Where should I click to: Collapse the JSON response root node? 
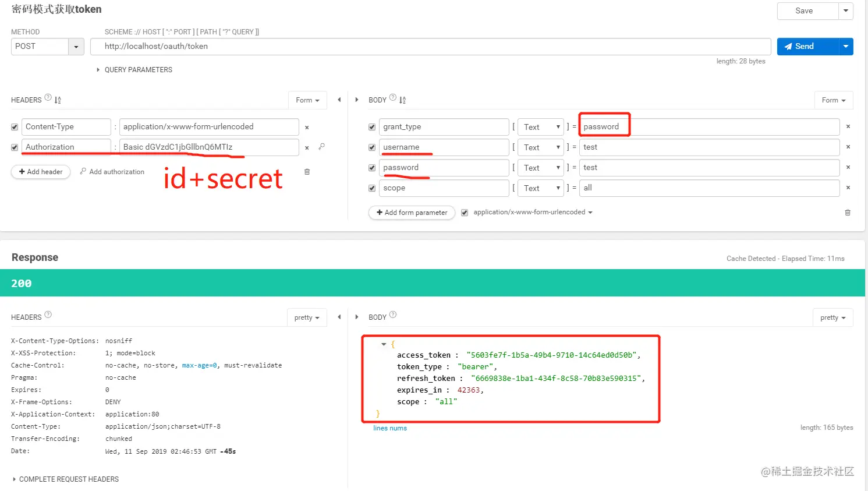click(384, 344)
